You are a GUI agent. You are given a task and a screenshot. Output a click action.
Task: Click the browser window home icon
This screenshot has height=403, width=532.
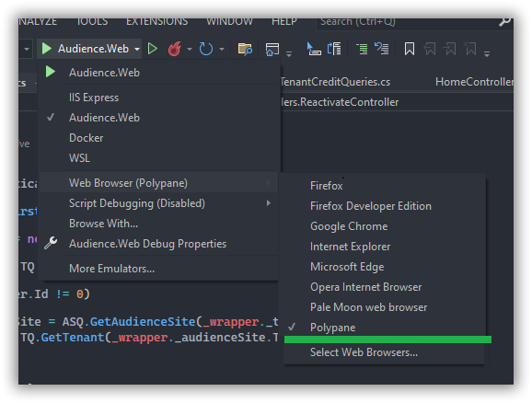coord(272,49)
